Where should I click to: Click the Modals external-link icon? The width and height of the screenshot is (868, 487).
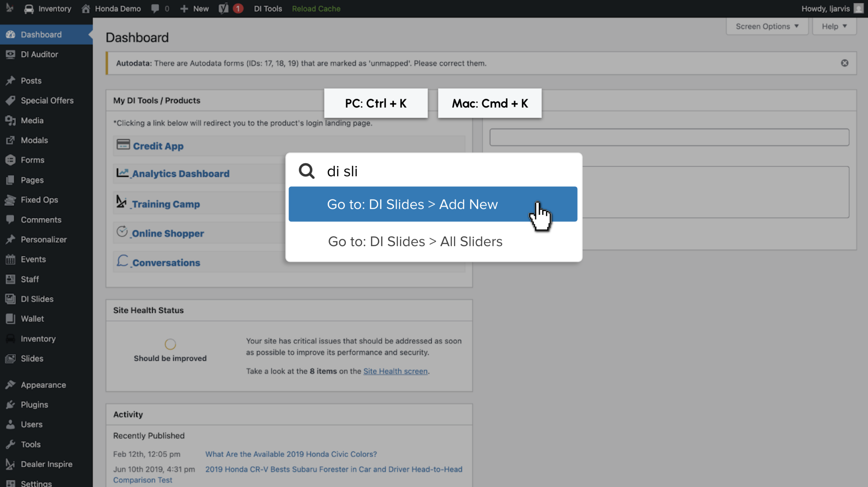11,140
